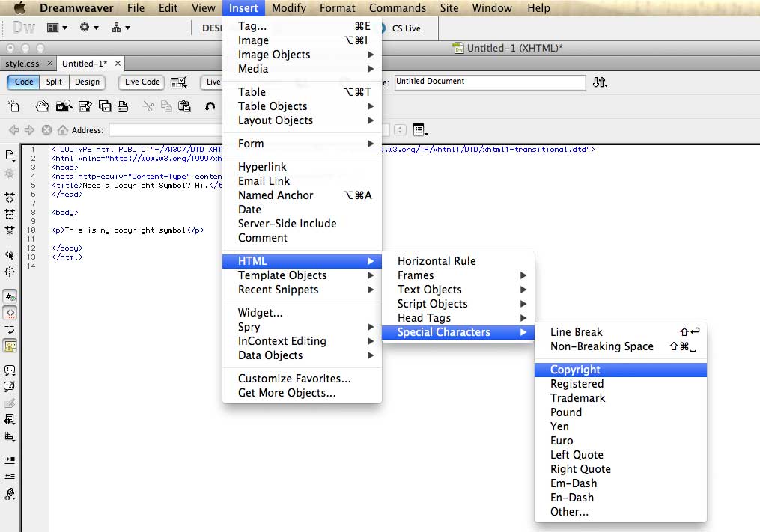Expand the Text Objects submenu
The height and width of the screenshot is (532, 760).
pyautogui.click(x=458, y=290)
